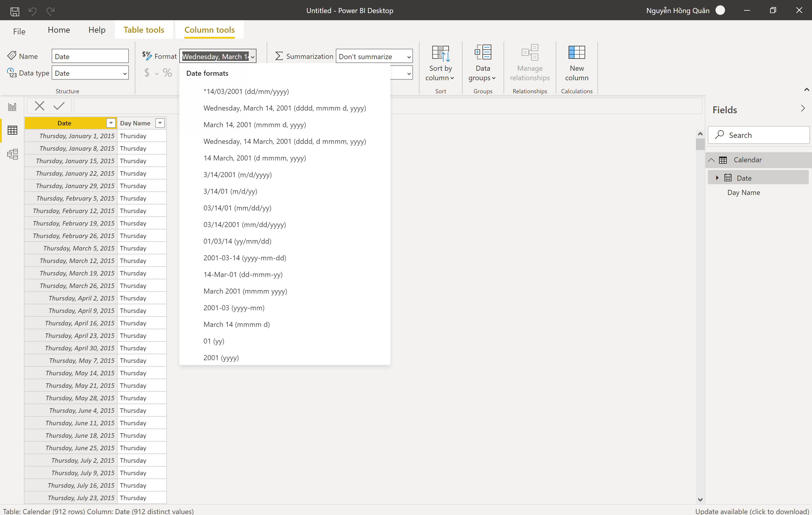
Task: Open the Report view icon in sidebar
Action: 12,107
